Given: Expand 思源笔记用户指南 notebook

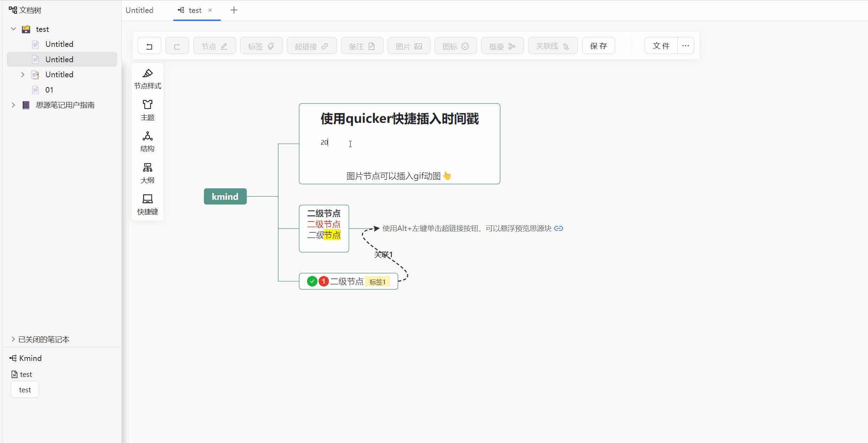Looking at the screenshot, I should [x=13, y=105].
